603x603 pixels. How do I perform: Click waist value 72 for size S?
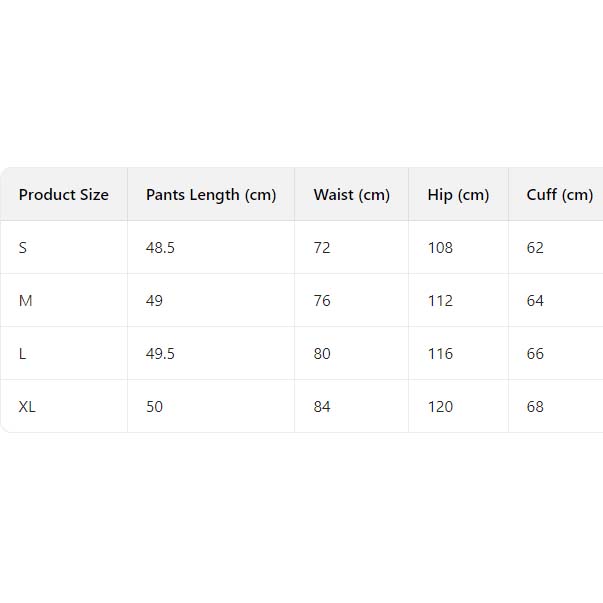pyautogui.click(x=322, y=248)
